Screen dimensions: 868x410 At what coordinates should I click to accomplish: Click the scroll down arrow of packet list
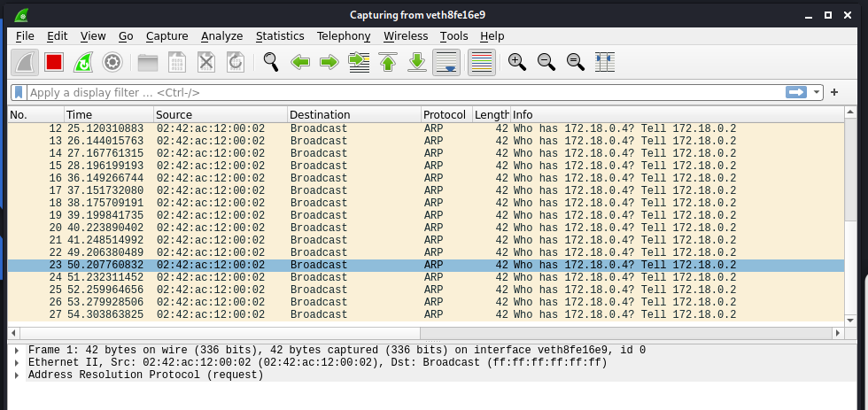[x=851, y=321]
